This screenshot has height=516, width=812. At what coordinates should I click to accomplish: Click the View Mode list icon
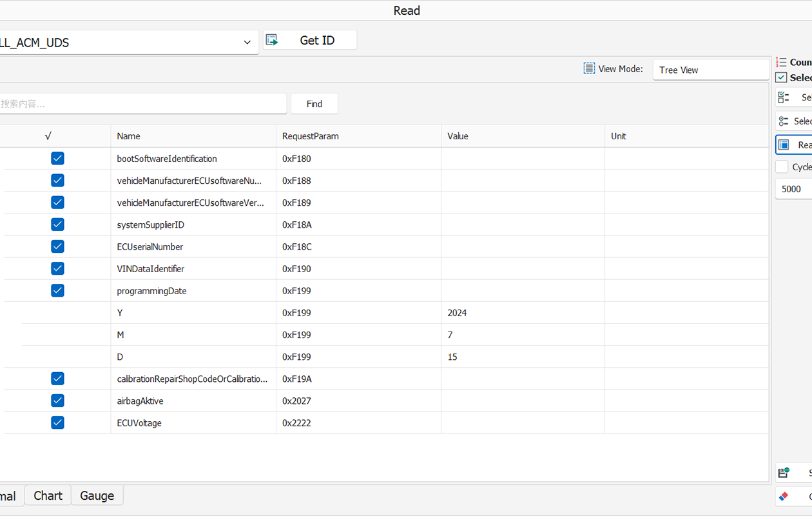(x=589, y=68)
